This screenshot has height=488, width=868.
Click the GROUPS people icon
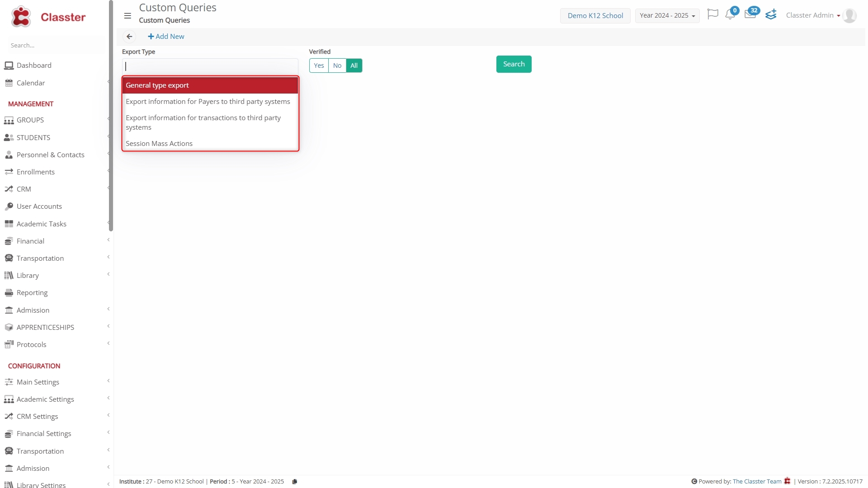(x=9, y=120)
